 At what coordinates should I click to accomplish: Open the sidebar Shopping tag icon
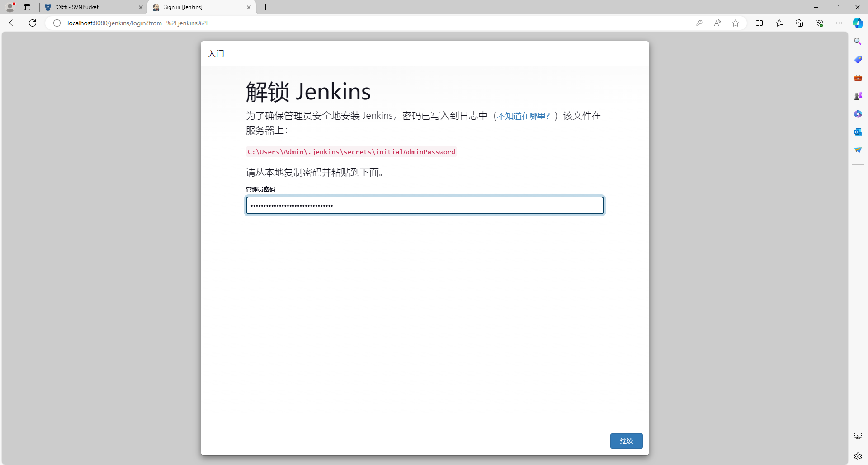(x=858, y=60)
